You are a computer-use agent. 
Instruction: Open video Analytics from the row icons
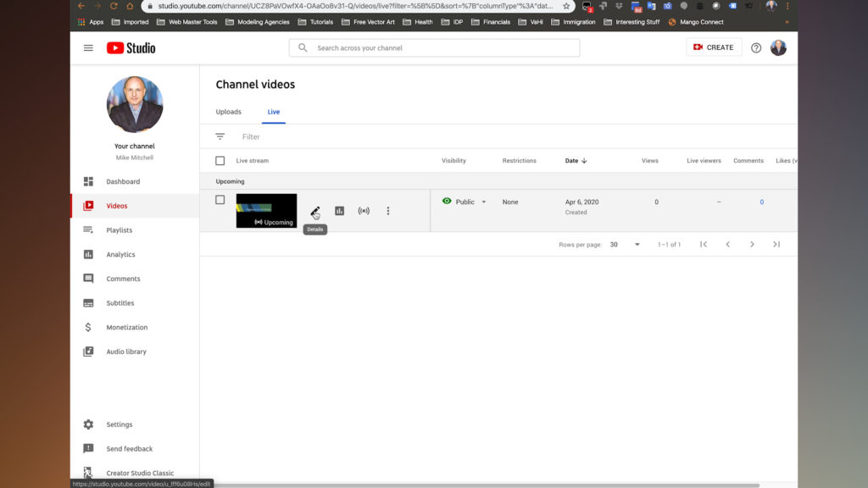pyautogui.click(x=339, y=210)
